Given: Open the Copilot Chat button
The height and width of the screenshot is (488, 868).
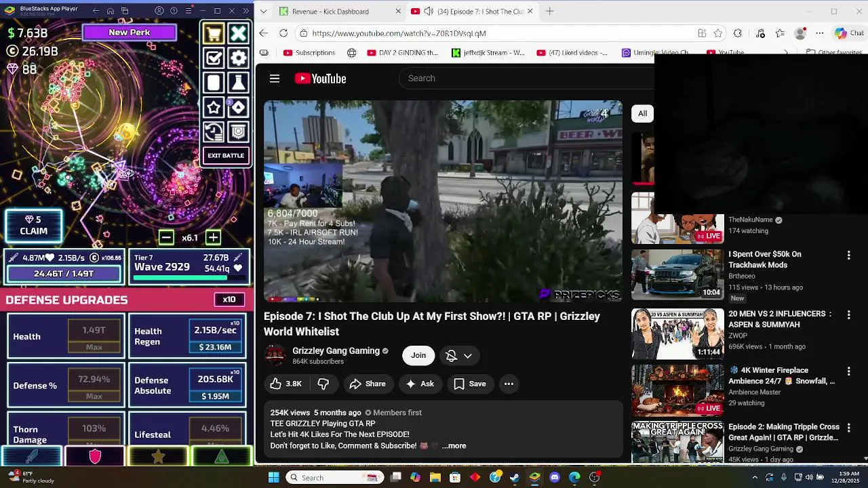Looking at the screenshot, I should pos(850,33).
